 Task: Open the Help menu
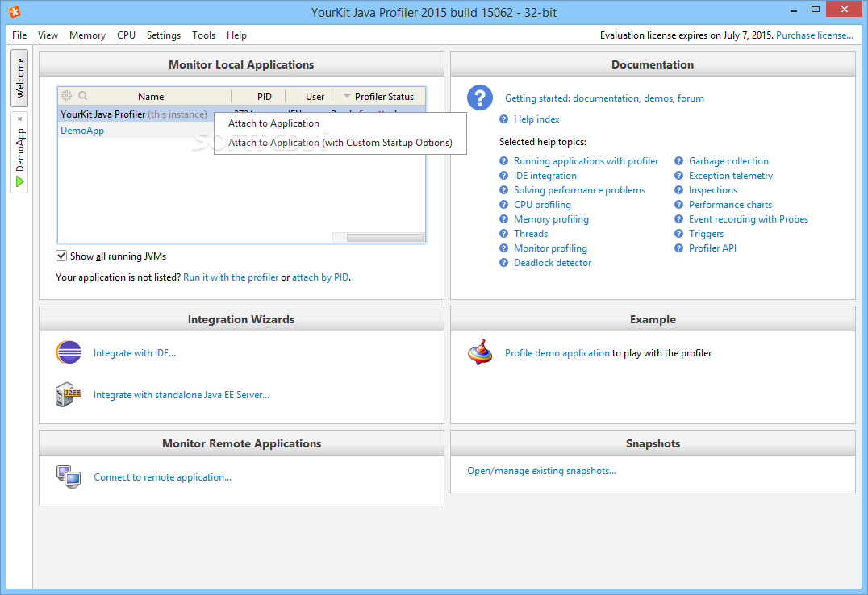(236, 35)
